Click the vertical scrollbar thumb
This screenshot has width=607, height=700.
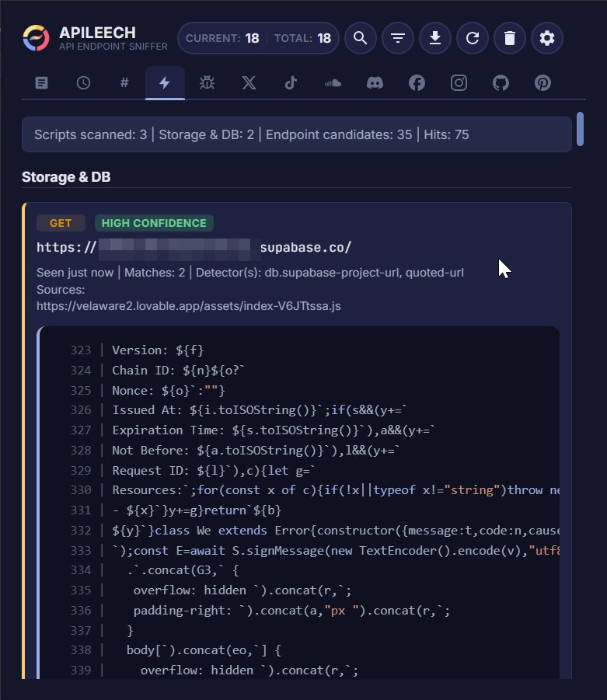tap(581, 129)
